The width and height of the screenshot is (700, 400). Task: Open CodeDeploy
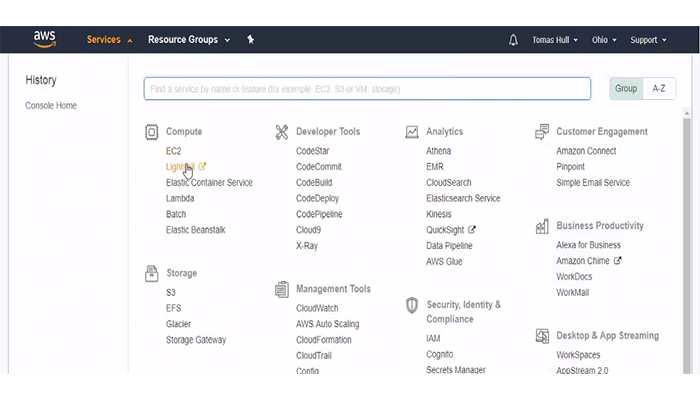click(x=317, y=198)
